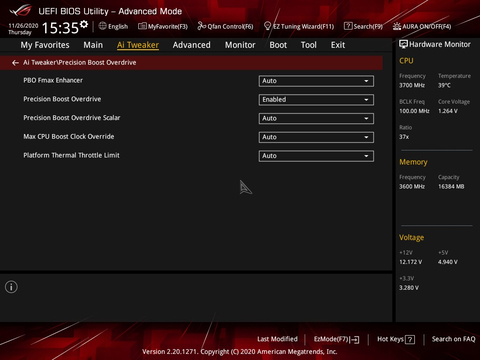Screen dimensions: 480x360
Task: Select the Max CPU Boost Clock Override label
Action: pyautogui.click(x=69, y=136)
